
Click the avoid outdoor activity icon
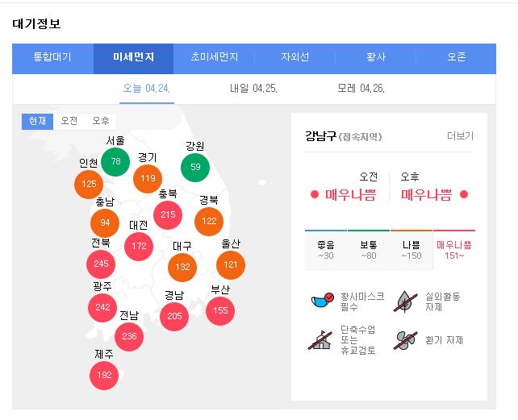[x=405, y=302]
